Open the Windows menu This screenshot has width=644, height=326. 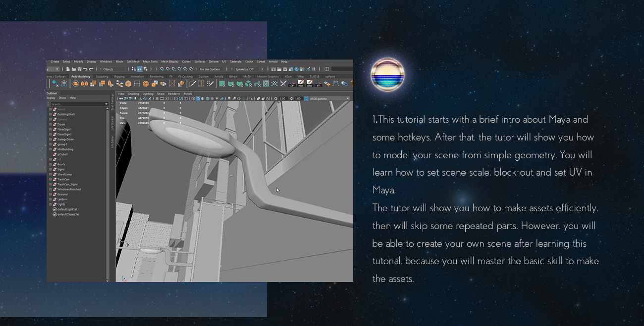coord(106,62)
